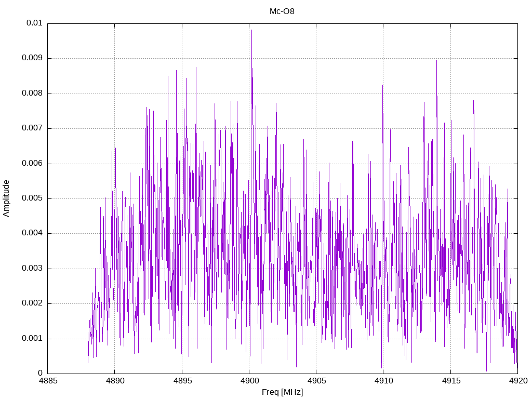Click the spectrum peak near 4914 MHz
The image size is (532, 399).
(x=436, y=60)
